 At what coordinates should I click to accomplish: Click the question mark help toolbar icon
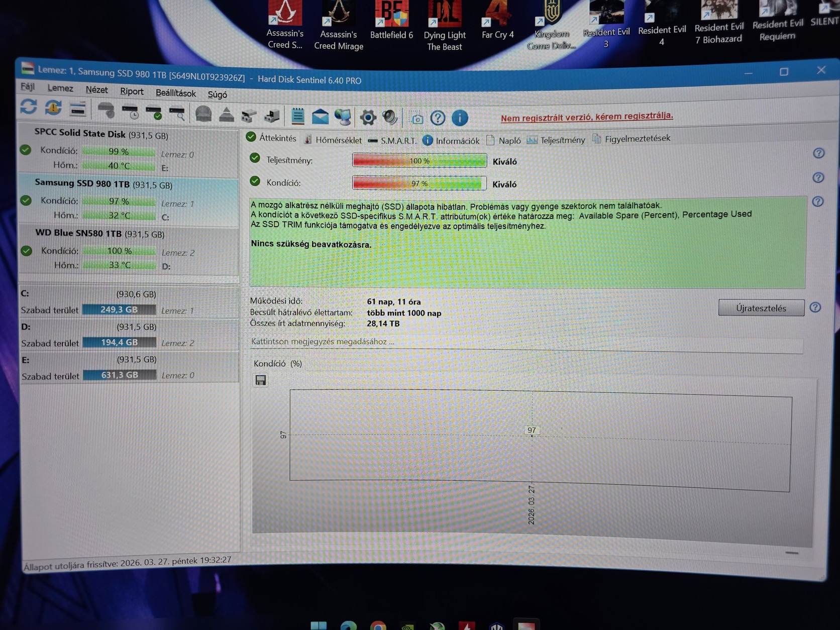pyautogui.click(x=438, y=118)
